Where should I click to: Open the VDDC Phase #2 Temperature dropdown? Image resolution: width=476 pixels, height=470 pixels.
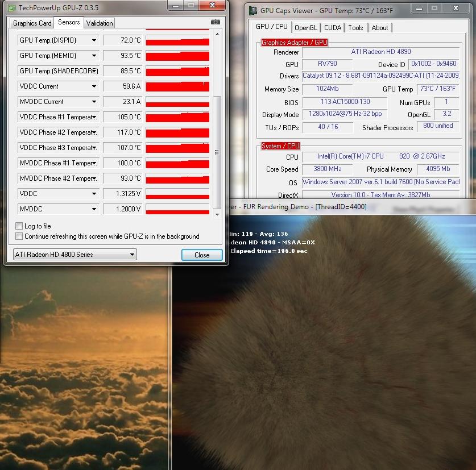coord(94,132)
